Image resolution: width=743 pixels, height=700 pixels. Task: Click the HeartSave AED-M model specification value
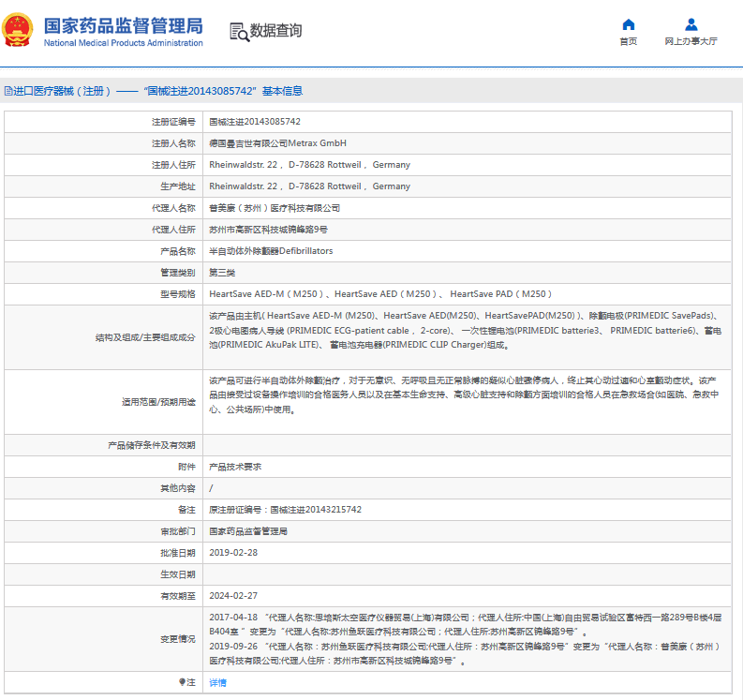[x=380, y=294]
